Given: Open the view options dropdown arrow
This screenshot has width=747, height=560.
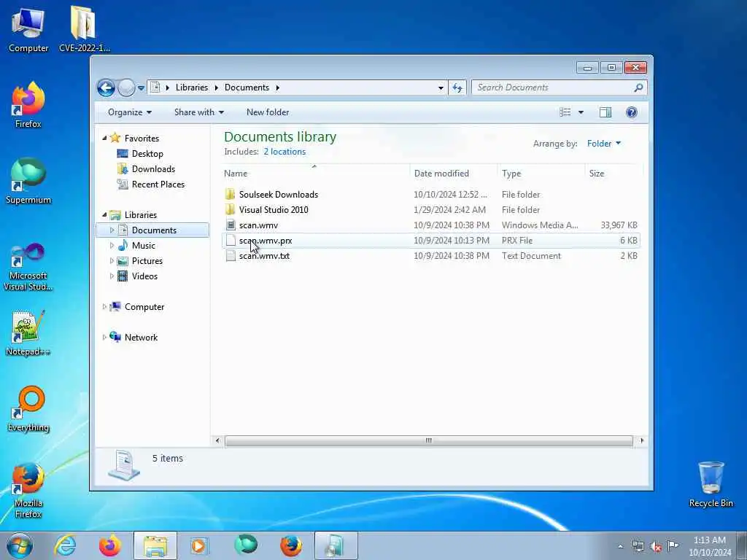Looking at the screenshot, I should 581,112.
